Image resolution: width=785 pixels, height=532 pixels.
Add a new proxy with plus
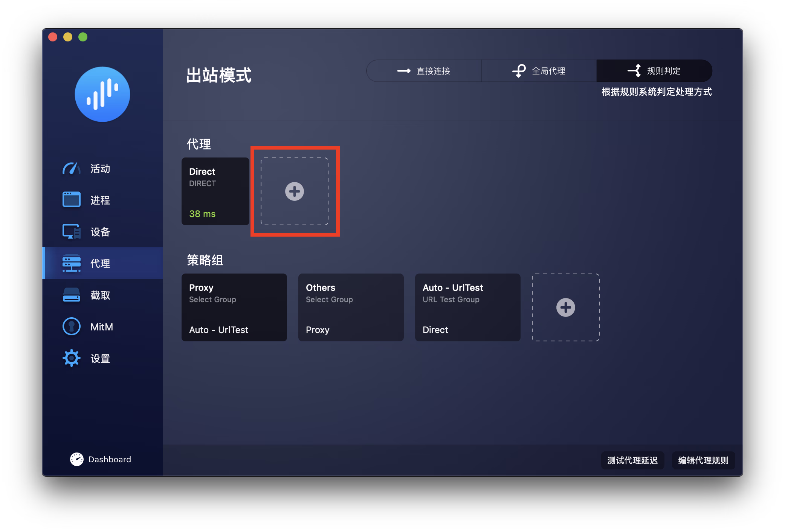coord(295,191)
